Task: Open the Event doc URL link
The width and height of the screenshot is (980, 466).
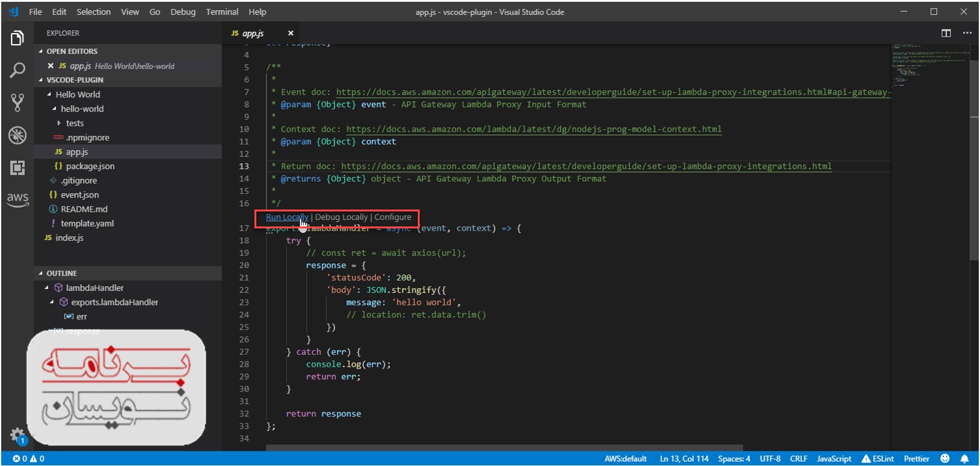Action: [x=613, y=92]
